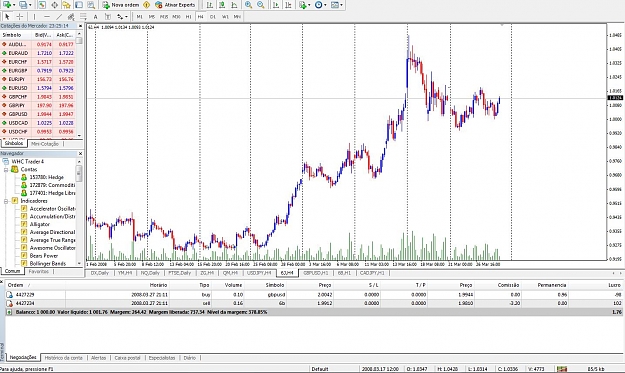This screenshot has width=625, height=373.
Task: Switch chart to line chart mode
Action: [234, 5]
